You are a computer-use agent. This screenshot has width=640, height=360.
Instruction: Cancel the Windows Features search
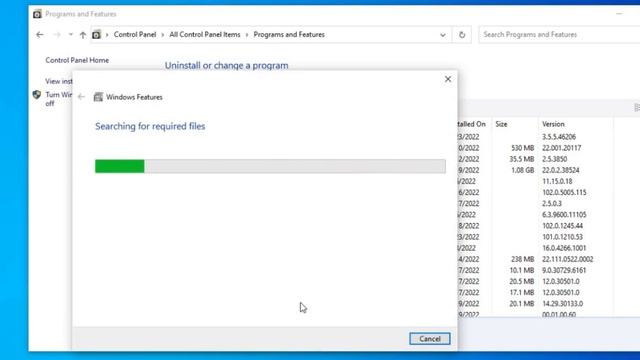[430, 339]
